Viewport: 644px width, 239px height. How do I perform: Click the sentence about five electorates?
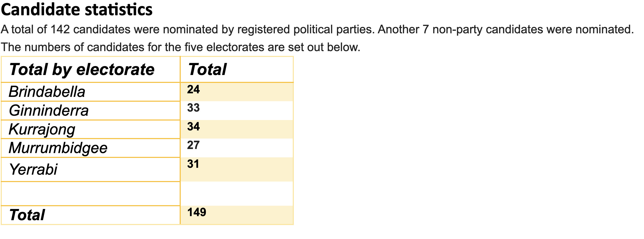(181, 47)
